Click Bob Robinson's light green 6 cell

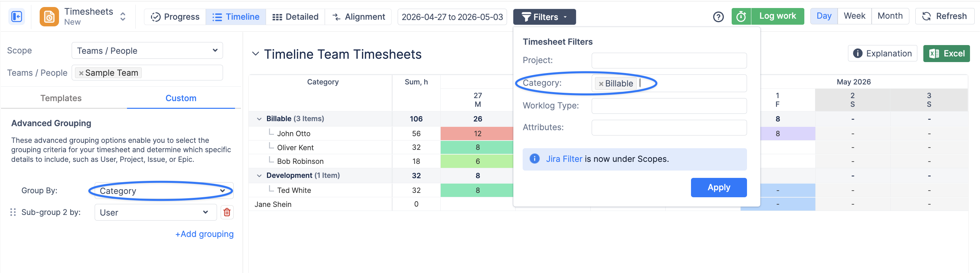(x=477, y=162)
